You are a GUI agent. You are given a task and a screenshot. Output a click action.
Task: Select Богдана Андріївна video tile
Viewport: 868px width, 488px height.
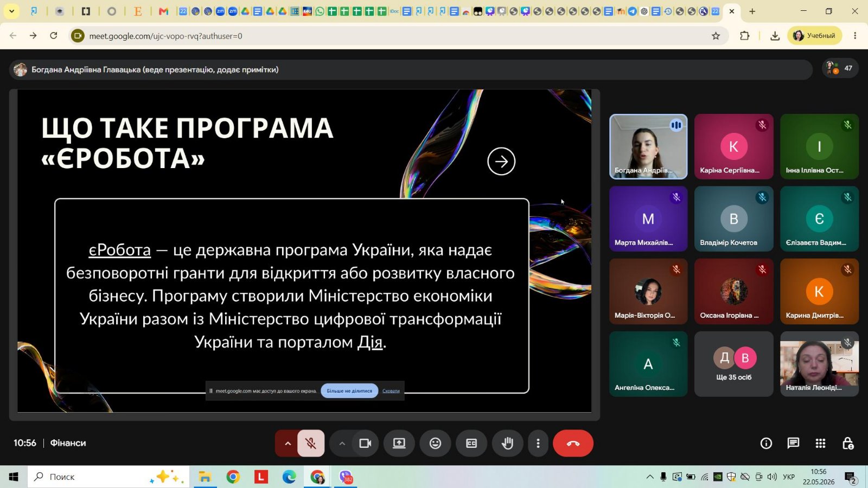click(x=648, y=146)
